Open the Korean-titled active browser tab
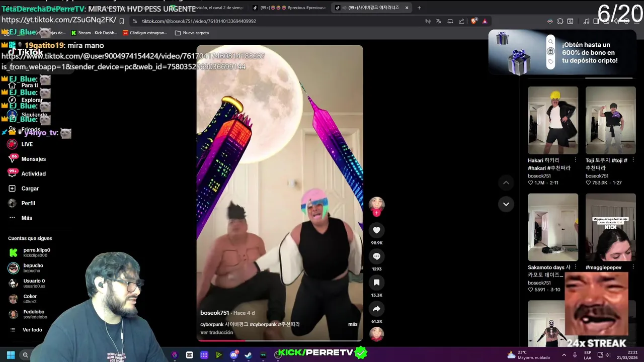This screenshot has height=362, width=644. (x=371, y=8)
